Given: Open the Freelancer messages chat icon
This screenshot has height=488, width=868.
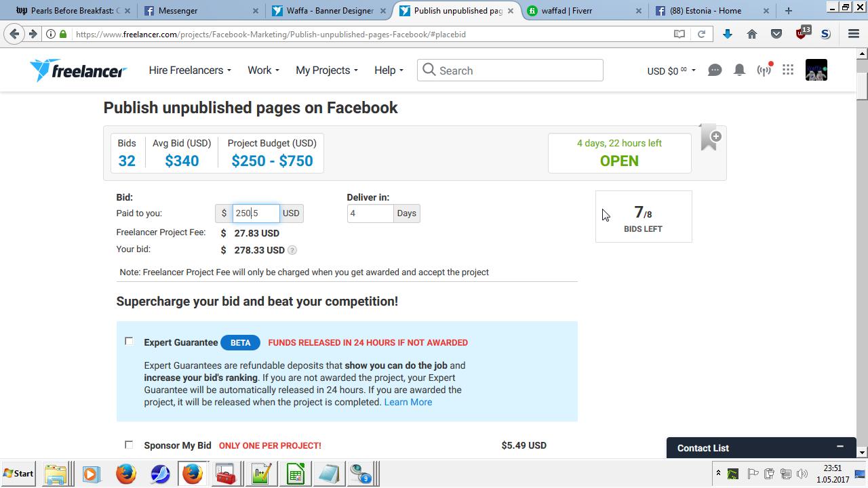Looking at the screenshot, I should click(x=715, y=70).
